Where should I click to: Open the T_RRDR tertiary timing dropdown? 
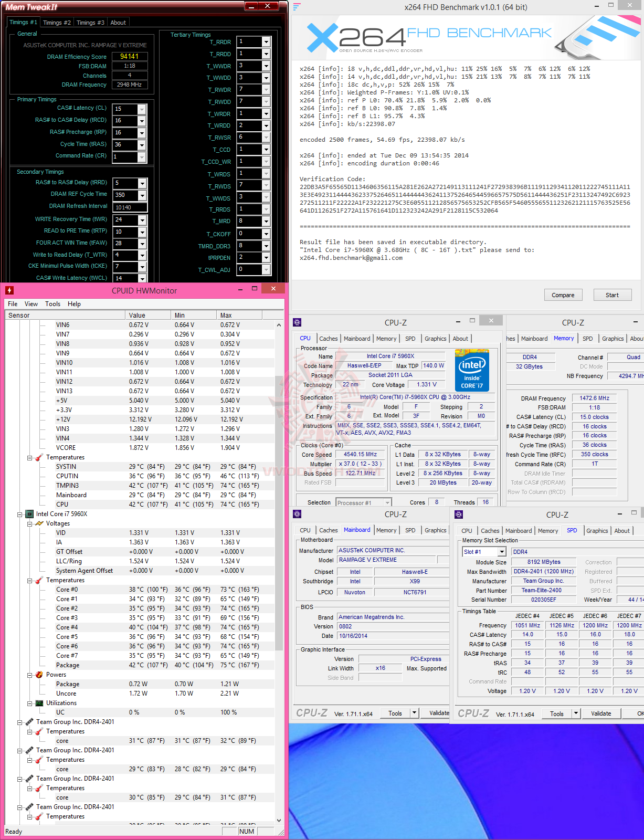pyautogui.click(x=266, y=42)
